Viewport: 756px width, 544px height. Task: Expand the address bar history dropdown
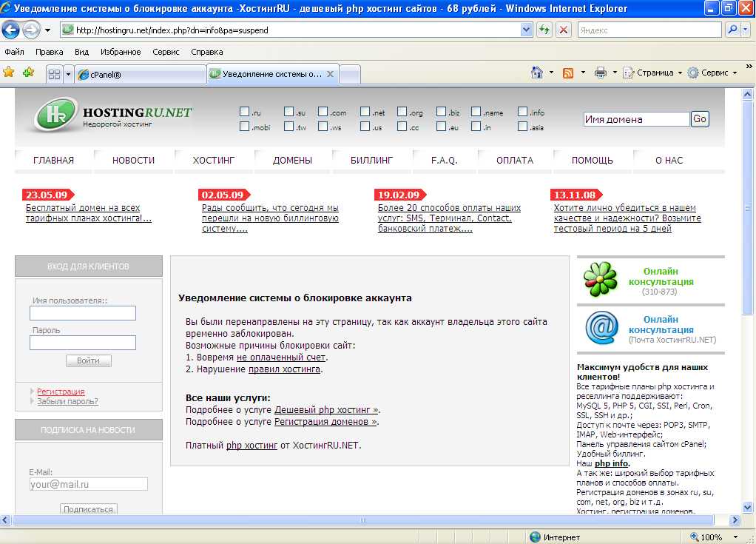tap(526, 30)
